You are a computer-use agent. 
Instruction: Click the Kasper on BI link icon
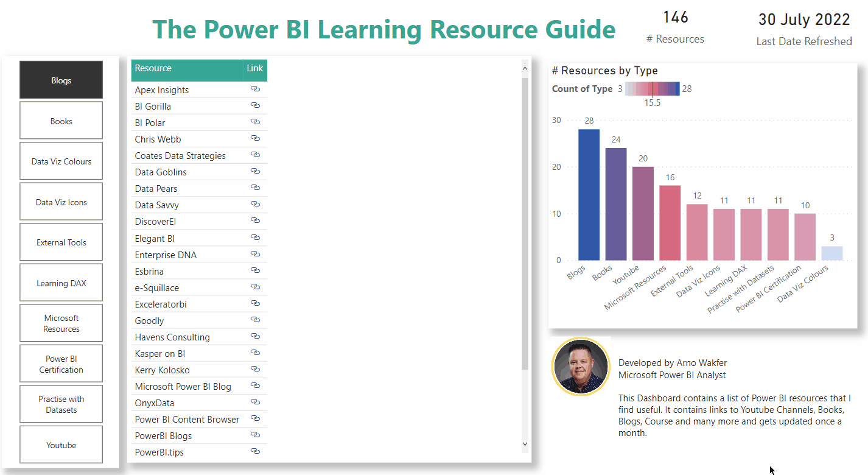(x=255, y=353)
